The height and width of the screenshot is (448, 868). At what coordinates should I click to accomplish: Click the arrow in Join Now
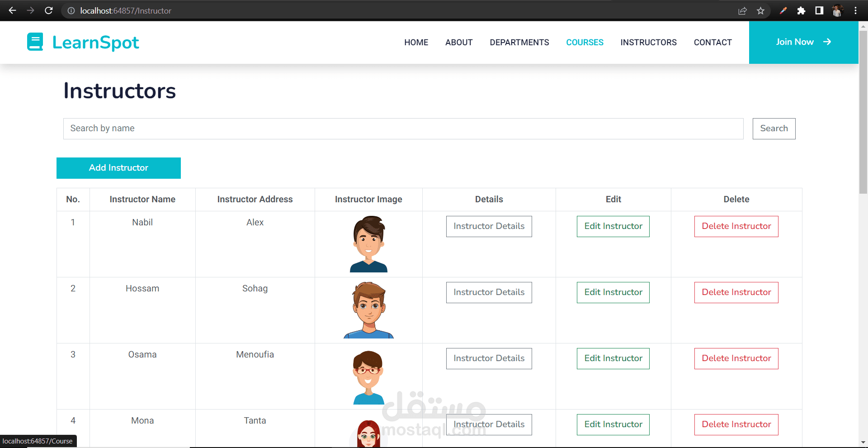point(827,42)
